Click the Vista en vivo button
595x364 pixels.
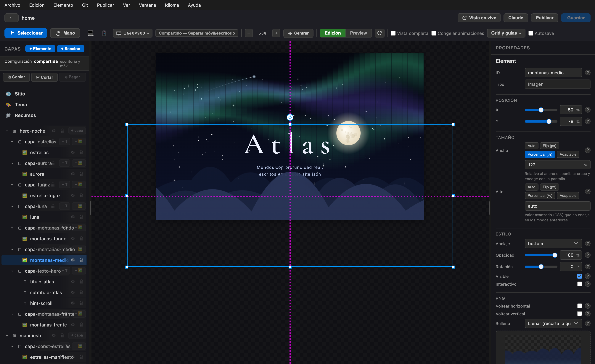tap(479, 18)
